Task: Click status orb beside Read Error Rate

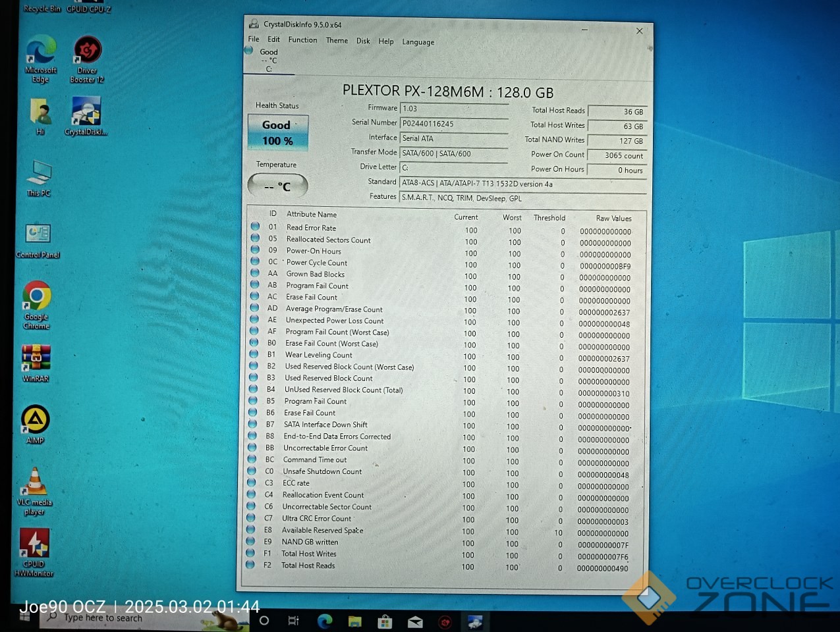Action: 255,226
